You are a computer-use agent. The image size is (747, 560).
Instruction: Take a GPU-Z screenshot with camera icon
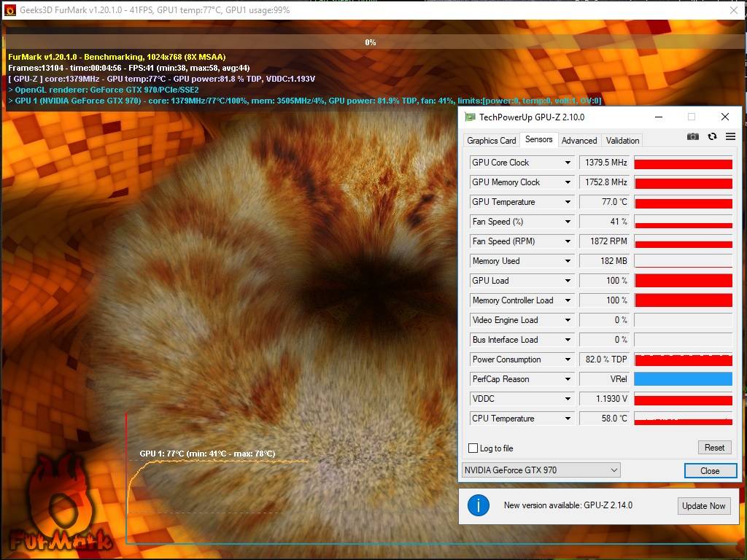coord(693,136)
